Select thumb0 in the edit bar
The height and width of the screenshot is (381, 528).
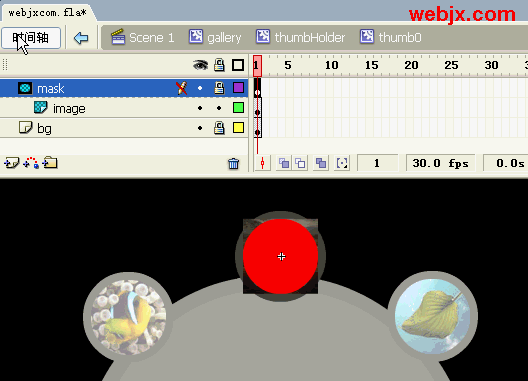coord(391,37)
